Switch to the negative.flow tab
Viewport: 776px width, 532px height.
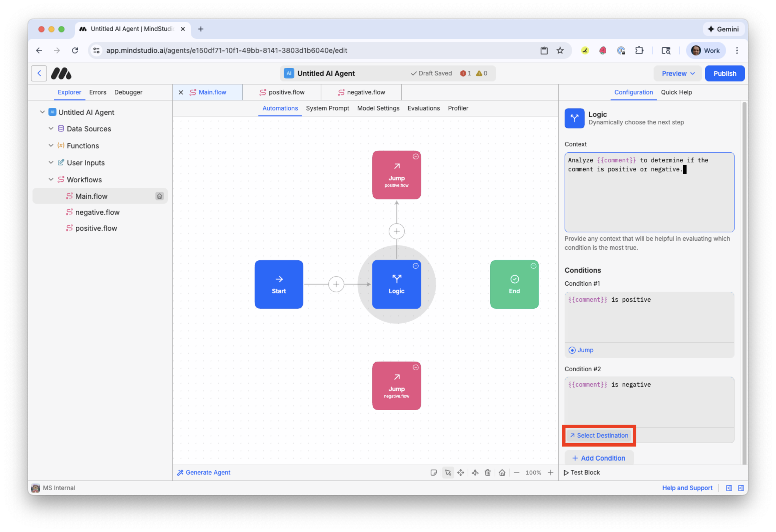coord(362,92)
